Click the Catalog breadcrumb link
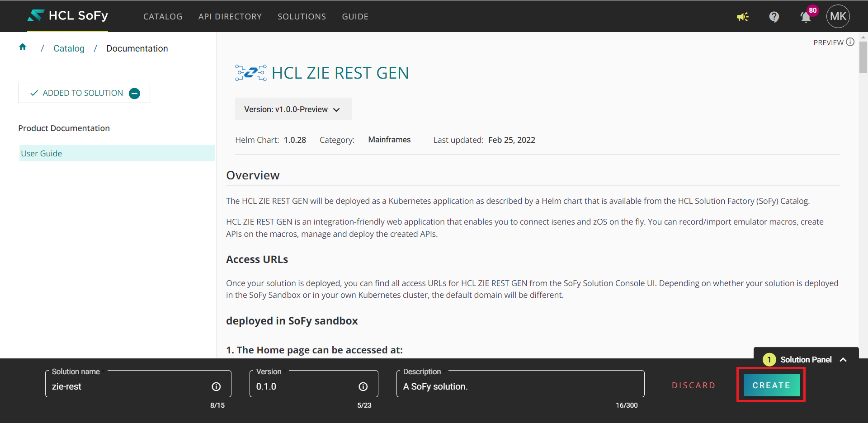 coord(69,48)
